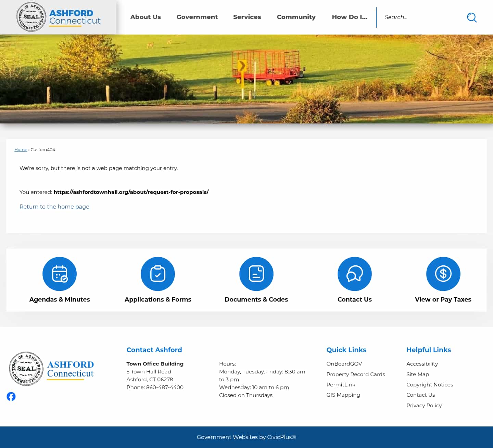The height and width of the screenshot is (448, 493).
Task: Click the GIS Mapping link
Action: [x=343, y=395]
